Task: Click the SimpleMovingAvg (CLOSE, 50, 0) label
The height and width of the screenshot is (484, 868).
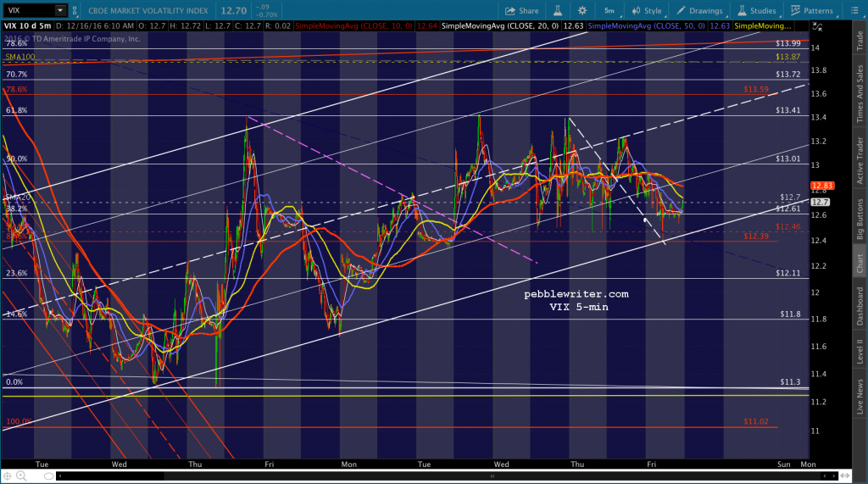Action: pyautogui.click(x=647, y=26)
